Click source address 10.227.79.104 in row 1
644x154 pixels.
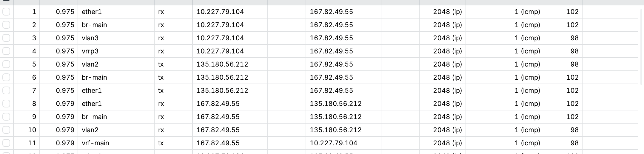coord(220,12)
